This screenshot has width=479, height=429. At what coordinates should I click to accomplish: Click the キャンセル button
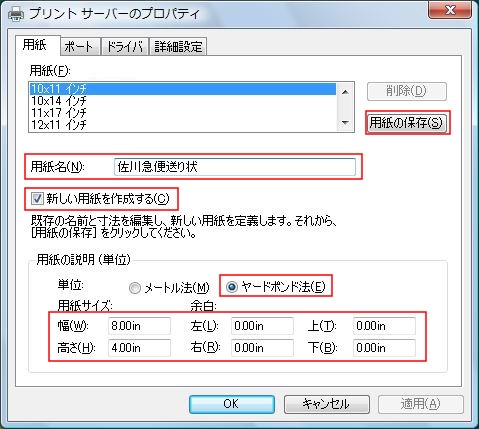[327, 404]
